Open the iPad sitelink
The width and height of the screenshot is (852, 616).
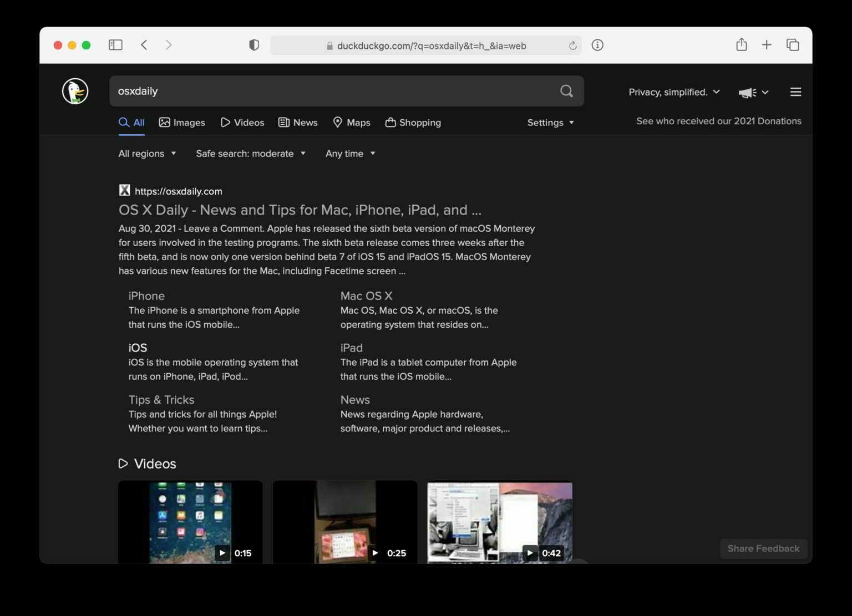pos(351,348)
